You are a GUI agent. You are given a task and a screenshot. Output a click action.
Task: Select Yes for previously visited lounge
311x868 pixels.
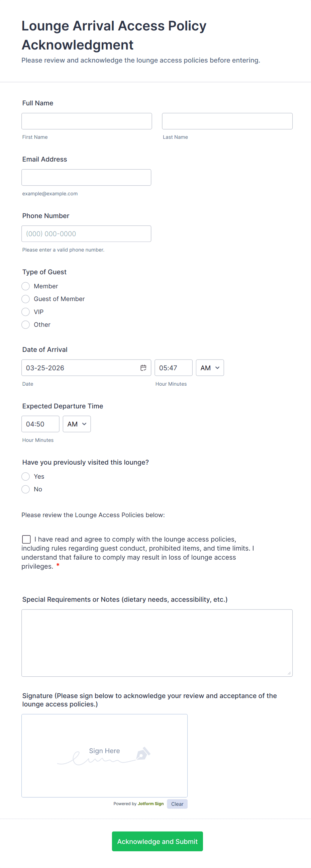point(26,476)
